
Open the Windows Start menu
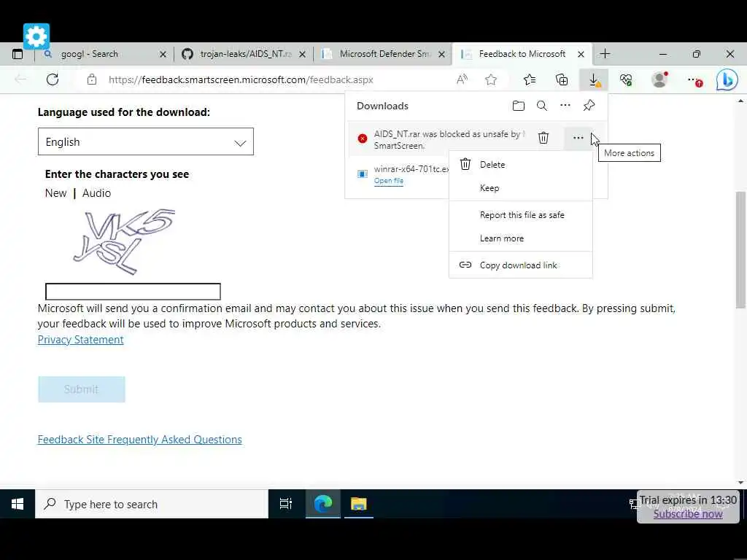point(18,504)
